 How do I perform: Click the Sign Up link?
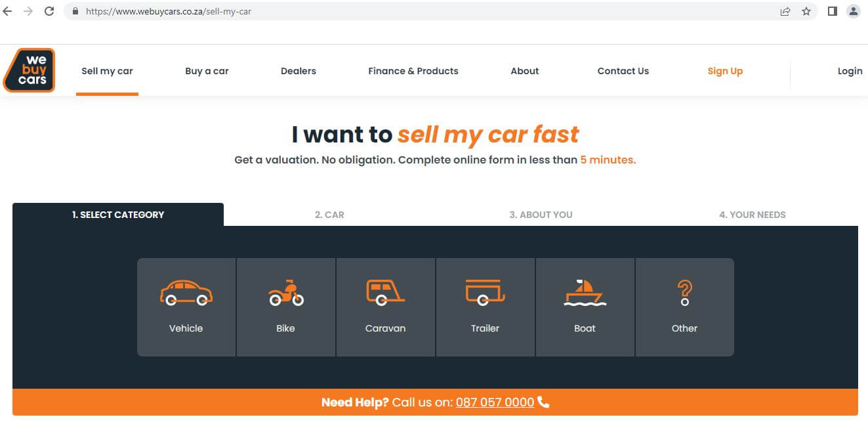pos(725,70)
